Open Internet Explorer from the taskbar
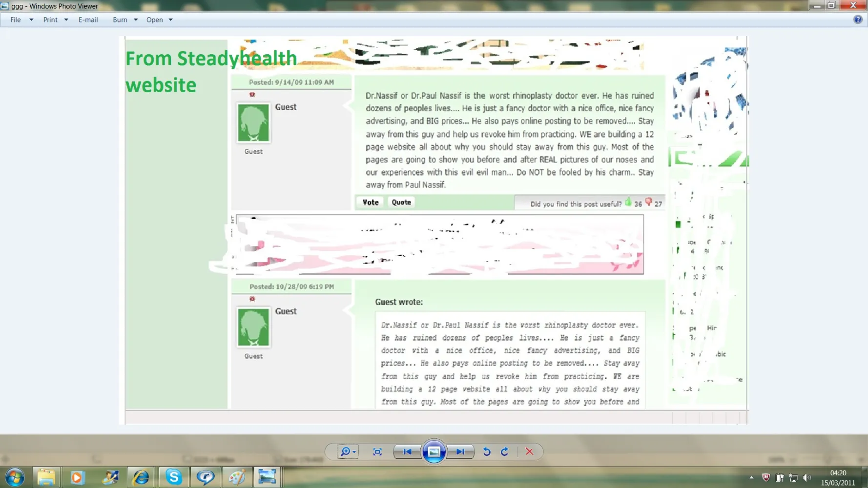Image resolution: width=868 pixels, height=488 pixels. (x=141, y=477)
